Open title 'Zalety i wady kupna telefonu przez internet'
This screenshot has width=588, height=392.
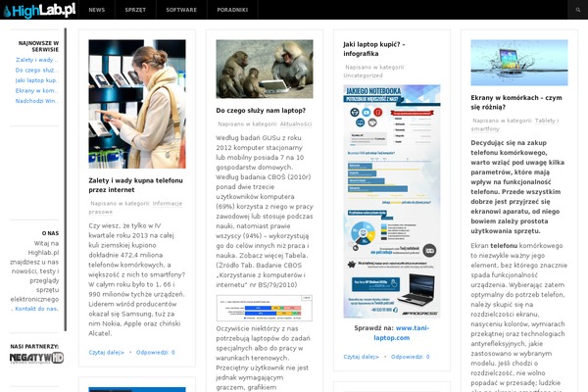point(136,185)
